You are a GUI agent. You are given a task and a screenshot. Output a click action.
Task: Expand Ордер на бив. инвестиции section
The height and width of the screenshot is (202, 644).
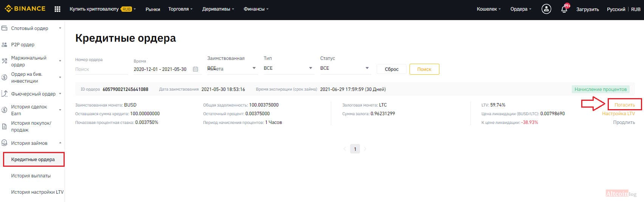click(x=32, y=77)
